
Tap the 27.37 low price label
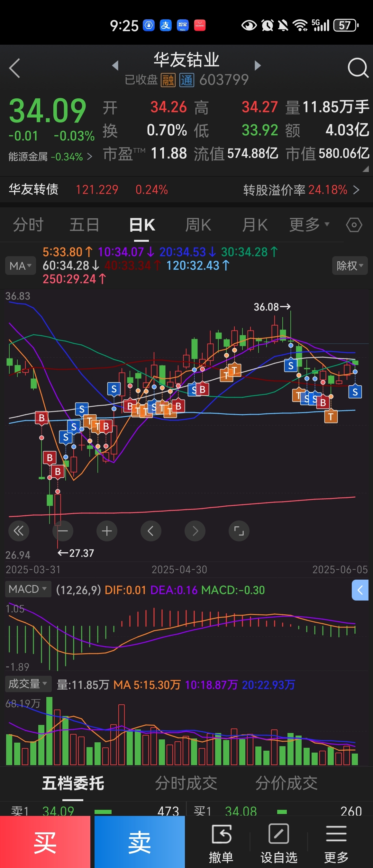pyautogui.click(x=76, y=553)
